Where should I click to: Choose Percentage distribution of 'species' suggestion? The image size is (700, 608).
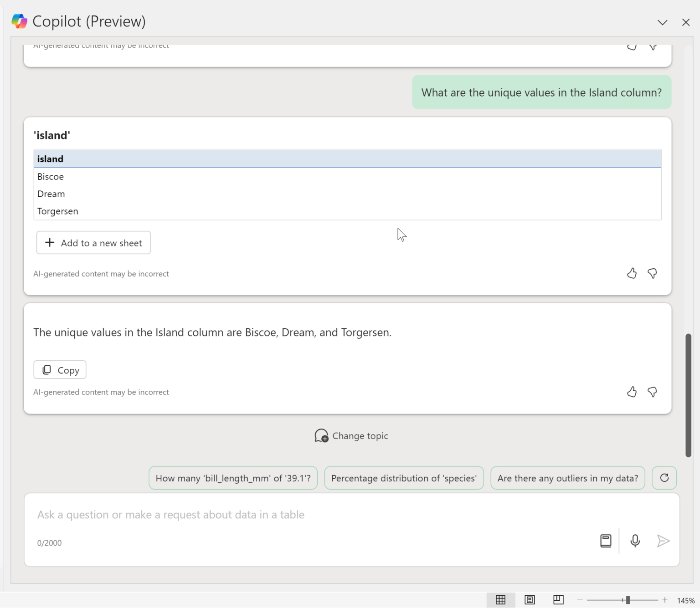(404, 478)
